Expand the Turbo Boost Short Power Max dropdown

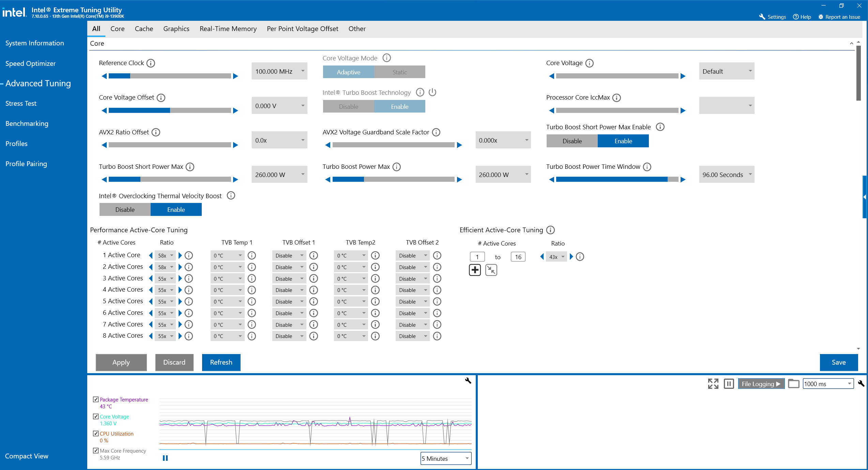click(303, 175)
